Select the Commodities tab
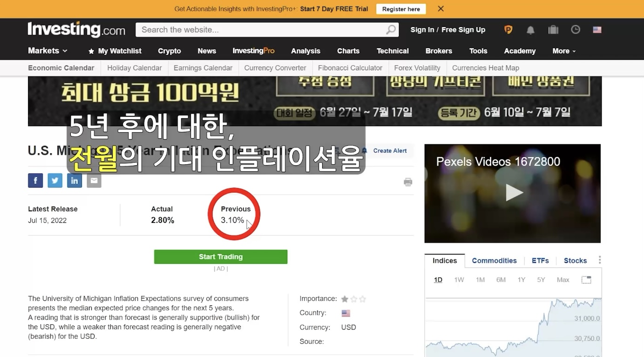644x357 pixels. (x=494, y=261)
